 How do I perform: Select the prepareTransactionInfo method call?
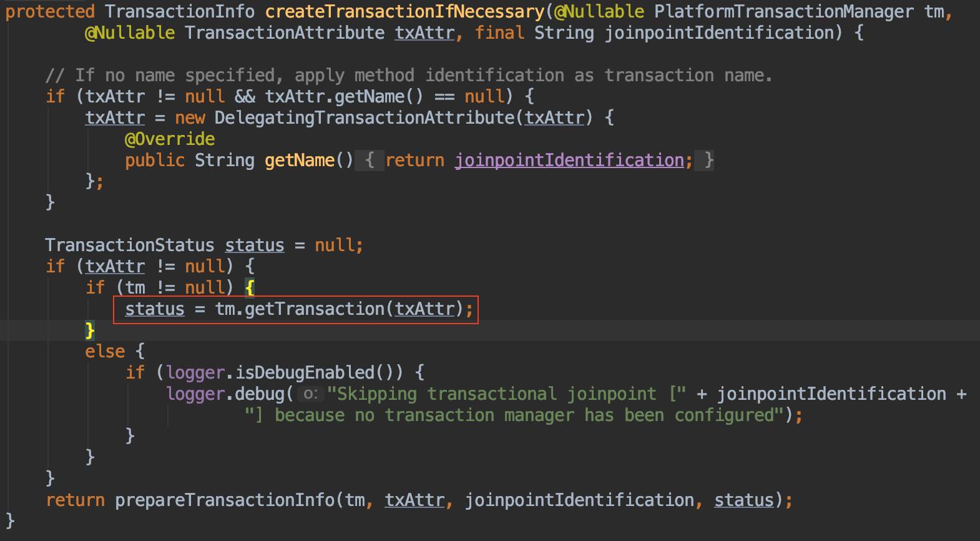pyautogui.click(x=225, y=500)
